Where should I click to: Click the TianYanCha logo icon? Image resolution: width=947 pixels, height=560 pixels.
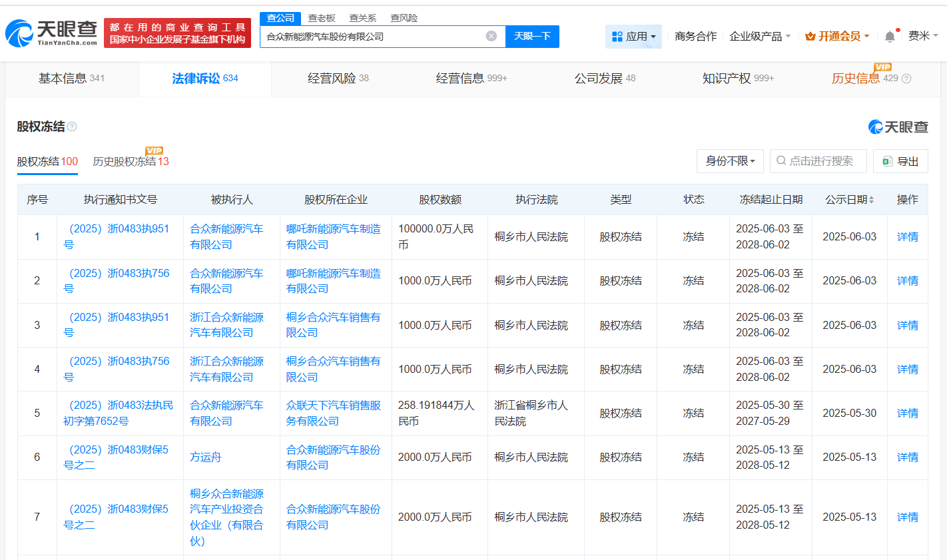point(20,33)
